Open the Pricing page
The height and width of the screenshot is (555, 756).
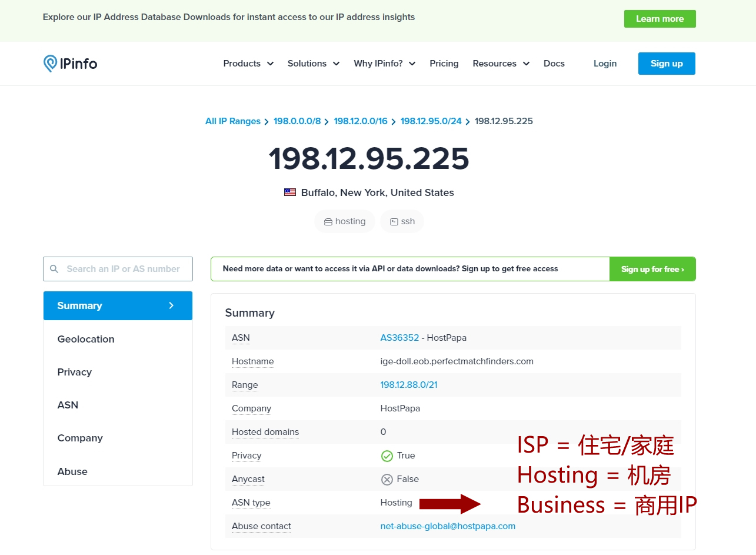(444, 64)
